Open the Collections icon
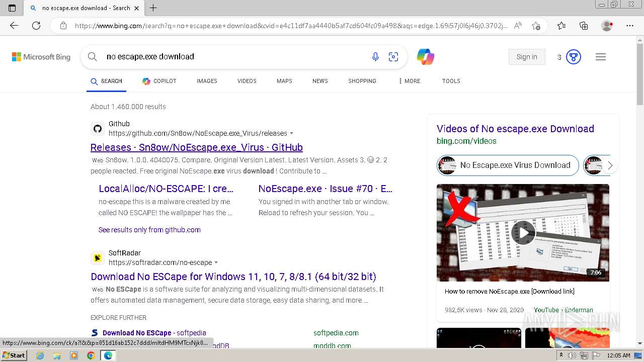Viewport: 644px width, 362px height. pos(584,26)
